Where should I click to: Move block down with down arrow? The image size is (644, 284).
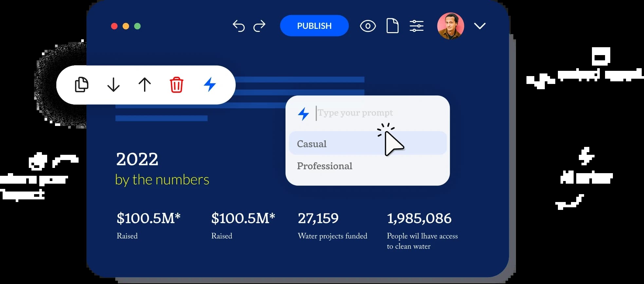pyautogui.click(x=113, y=85)
